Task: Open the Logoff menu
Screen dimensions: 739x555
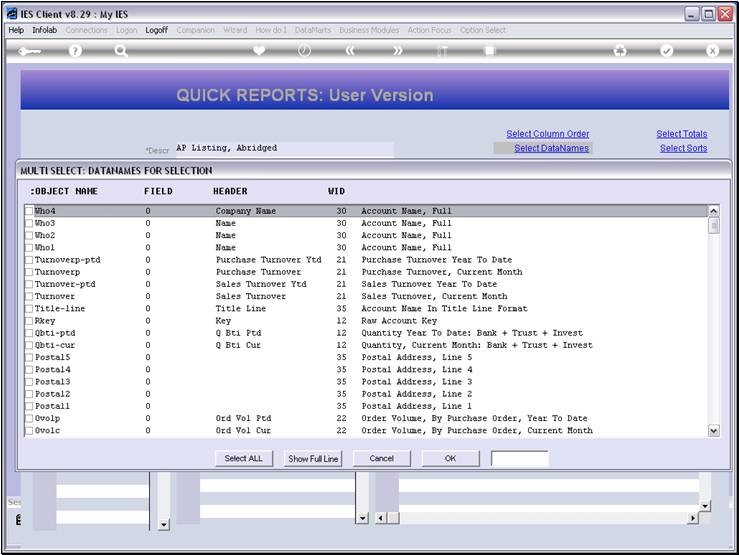Action: [156, 30]
